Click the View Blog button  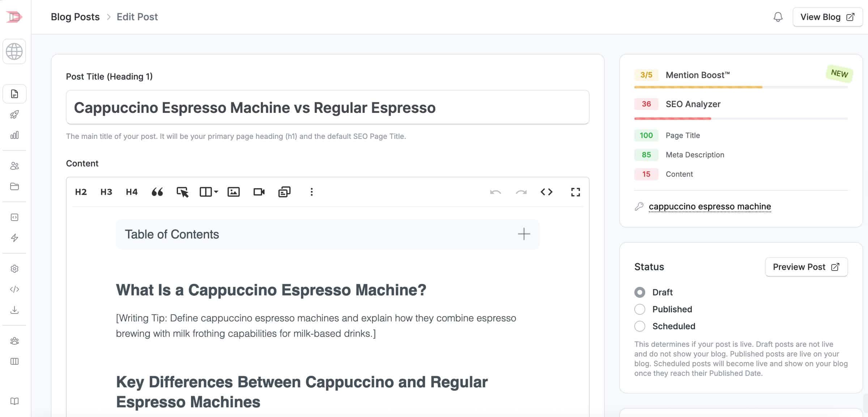pyautogui.click(x=827, y=17)
